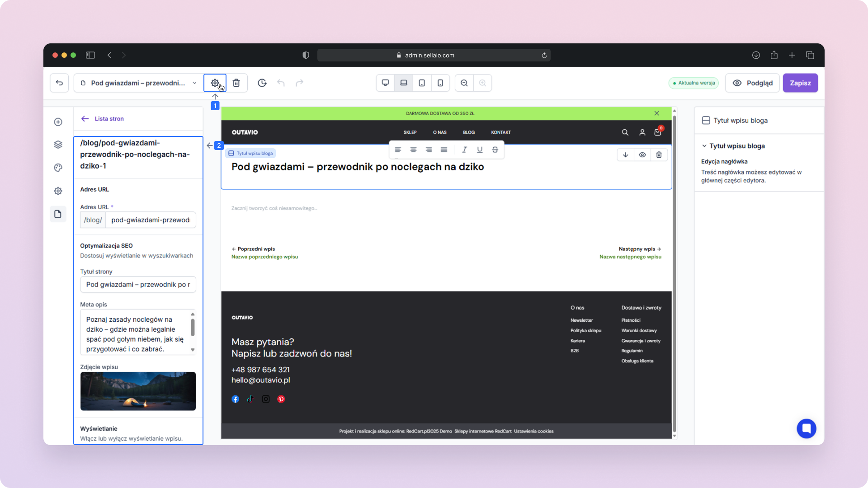Image resolution: width=868 pixels, height=488 pixels.
Task: Select the Layers icon in left sidebar
Action: click(x=58, y=145)
